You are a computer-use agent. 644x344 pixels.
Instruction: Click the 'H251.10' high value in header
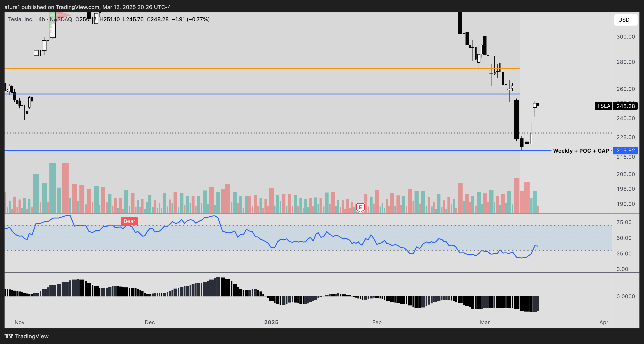tap(109, 19)
